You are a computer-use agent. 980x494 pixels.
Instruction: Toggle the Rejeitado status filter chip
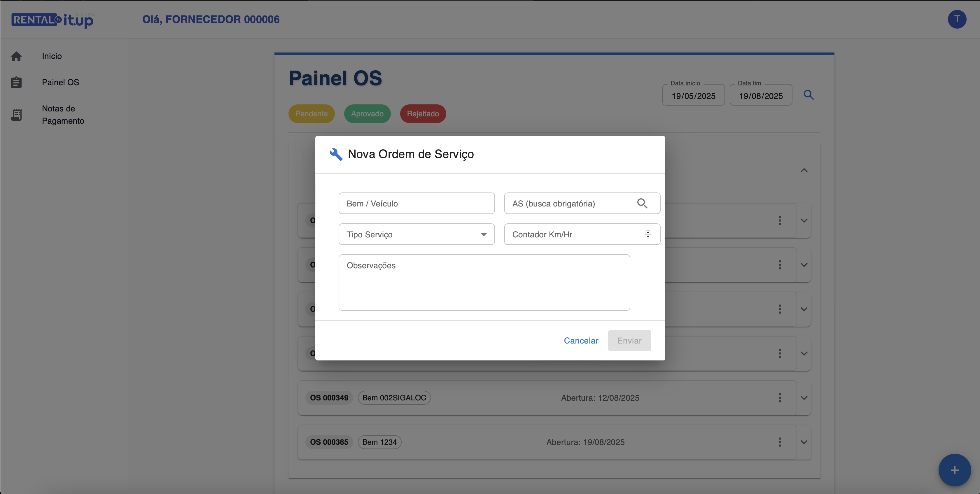point(423,114)
